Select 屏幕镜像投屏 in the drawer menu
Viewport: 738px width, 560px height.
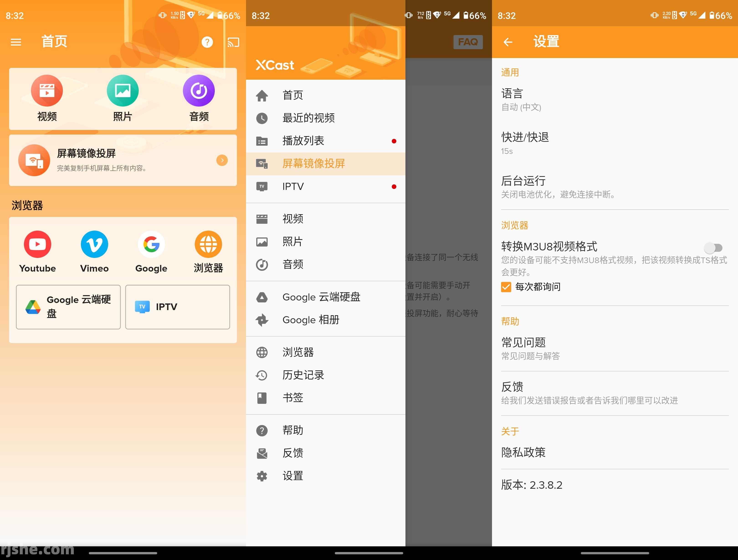[x=314, y=164]
